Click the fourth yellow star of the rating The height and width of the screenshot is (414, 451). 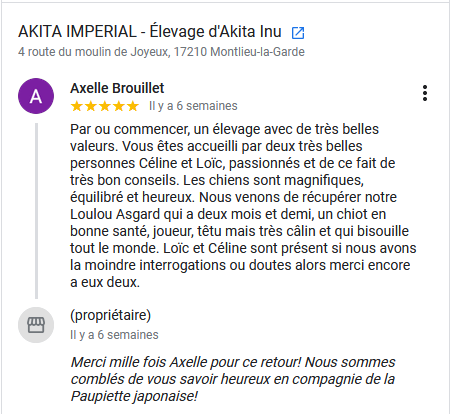(119, 106)
